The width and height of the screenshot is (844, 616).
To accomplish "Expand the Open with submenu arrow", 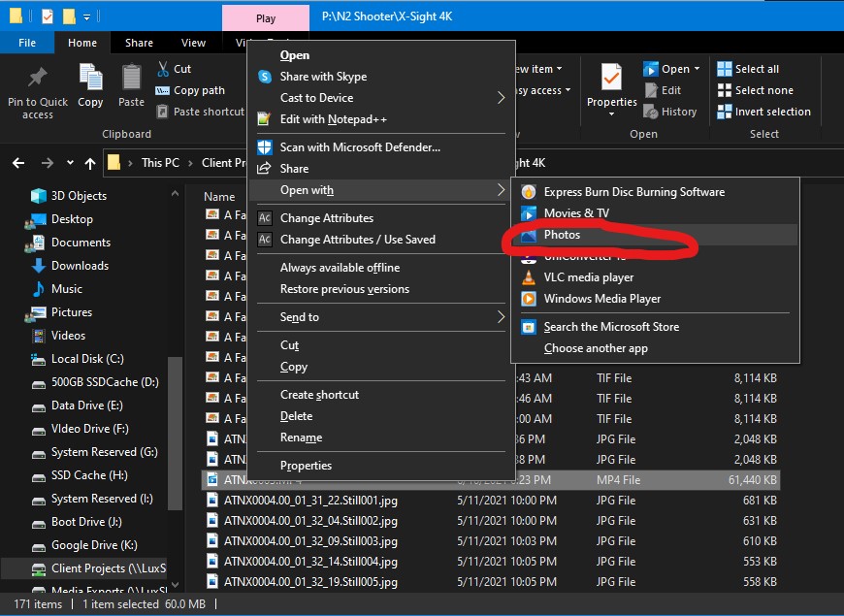I will click(502, 189).
